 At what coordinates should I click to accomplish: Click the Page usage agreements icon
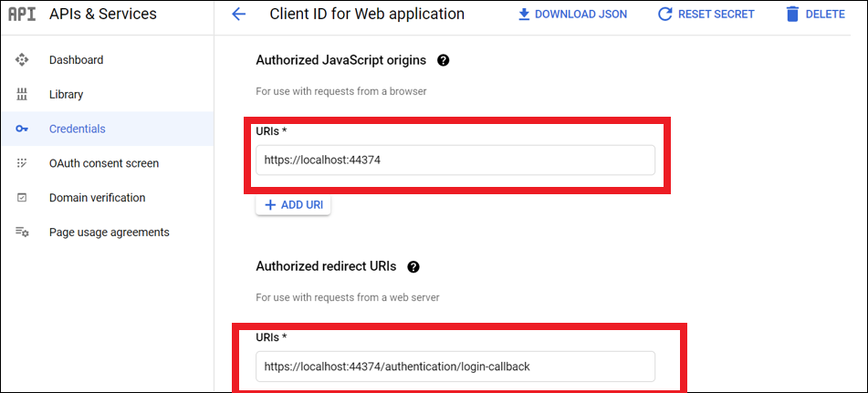23,233
